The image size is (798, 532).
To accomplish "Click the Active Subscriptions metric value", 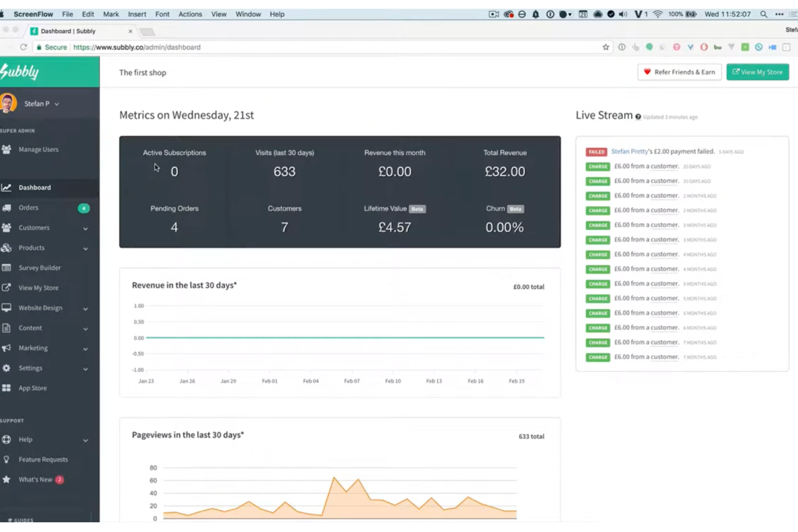I will coord(174,172).
